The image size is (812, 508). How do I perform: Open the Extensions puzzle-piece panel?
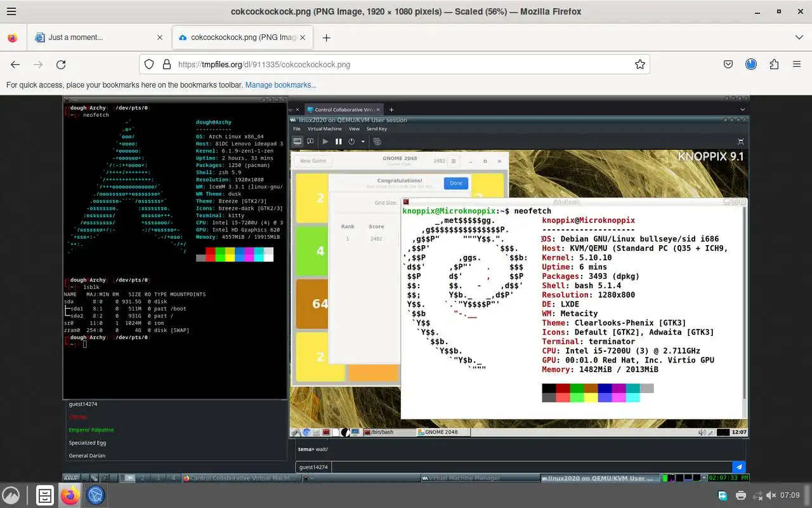[774, 64]
